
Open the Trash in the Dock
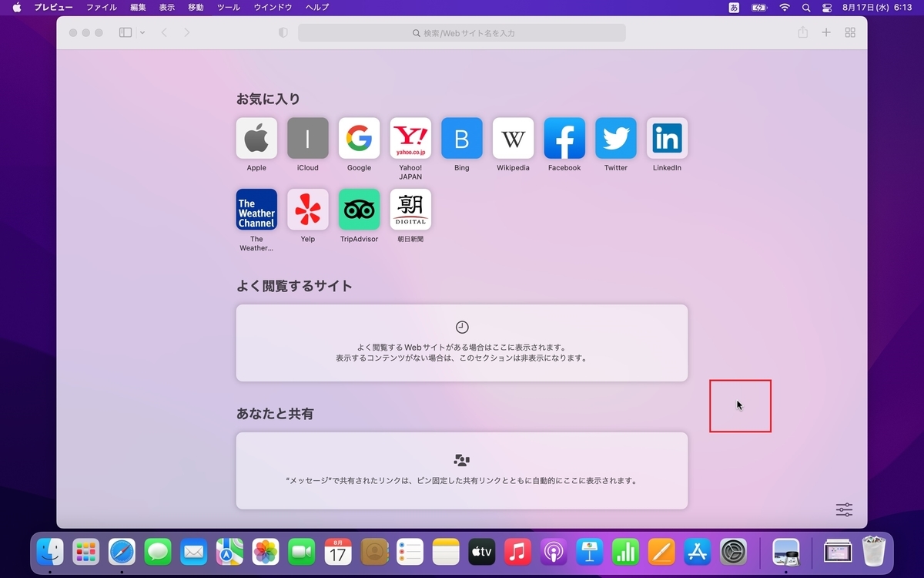875,551
